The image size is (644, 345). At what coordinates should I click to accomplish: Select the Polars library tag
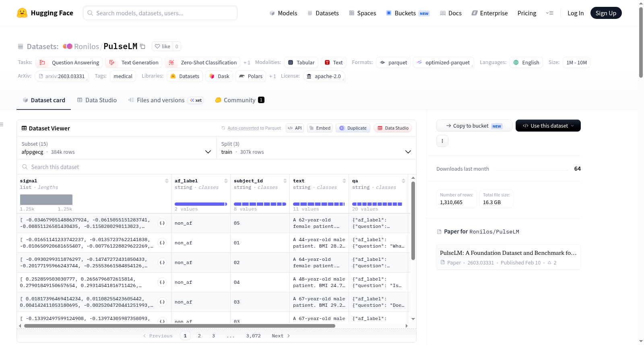click(251, 76)
